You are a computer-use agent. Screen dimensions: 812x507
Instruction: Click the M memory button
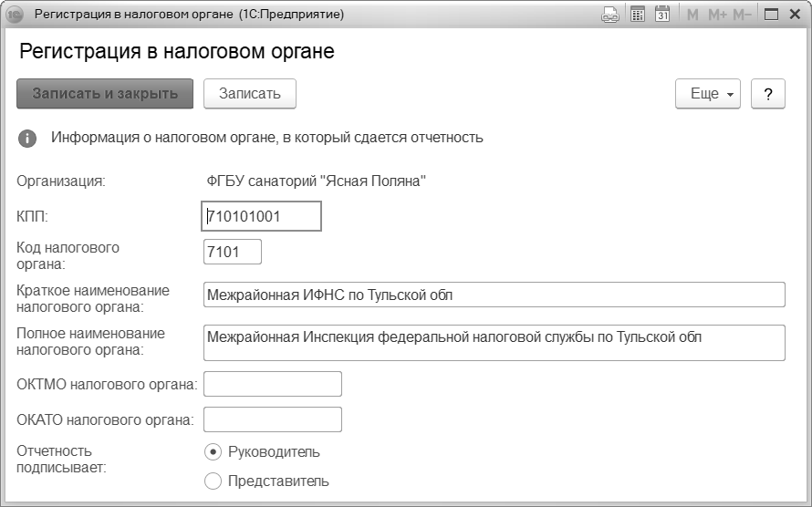692,15
